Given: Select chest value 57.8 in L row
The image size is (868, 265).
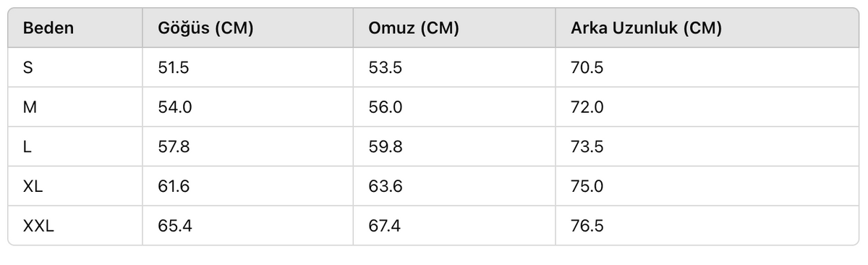Looking at the screenshot, I should (174, 147).
